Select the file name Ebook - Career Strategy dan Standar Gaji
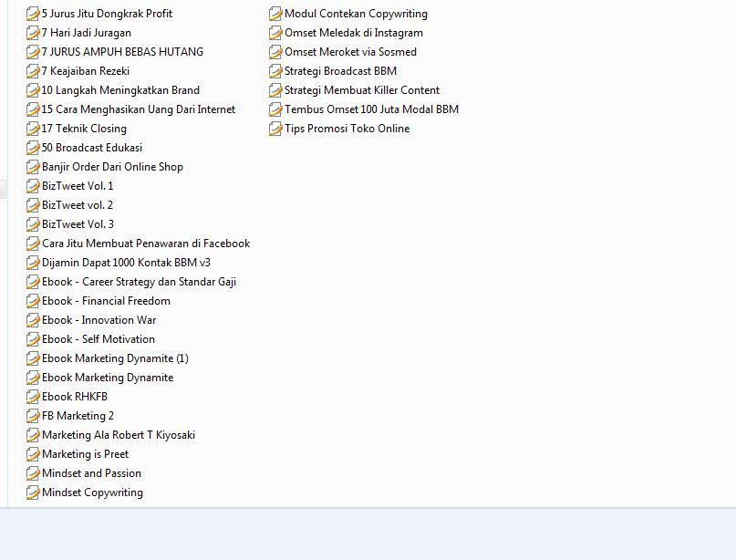 tap(139, 282)
